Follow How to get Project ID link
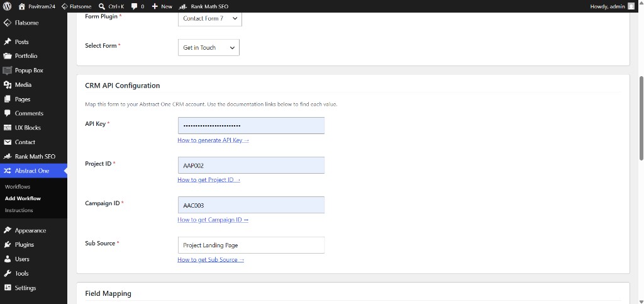 pos(209,180)
